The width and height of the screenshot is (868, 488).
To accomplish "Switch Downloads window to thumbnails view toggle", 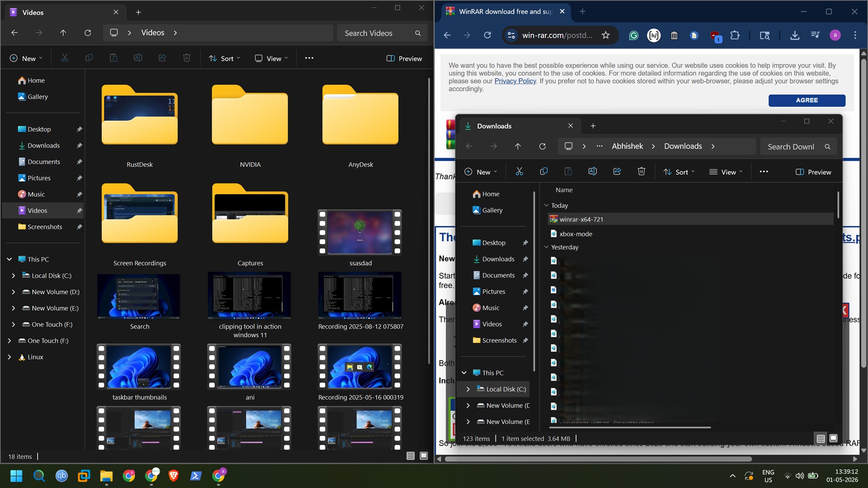I will point(834,438).
